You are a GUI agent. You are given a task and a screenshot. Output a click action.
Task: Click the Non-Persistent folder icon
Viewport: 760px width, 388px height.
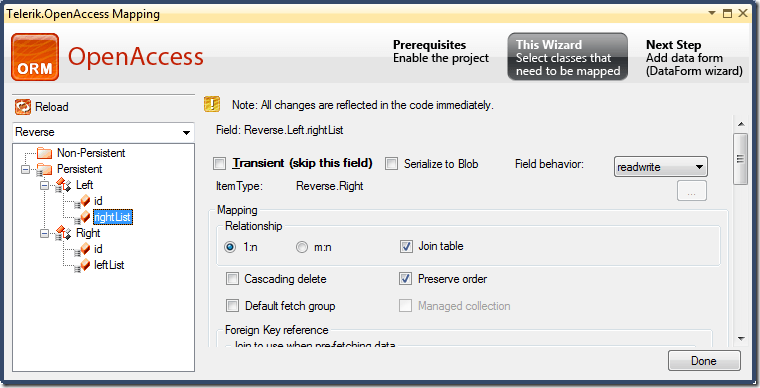click(45, 154)
